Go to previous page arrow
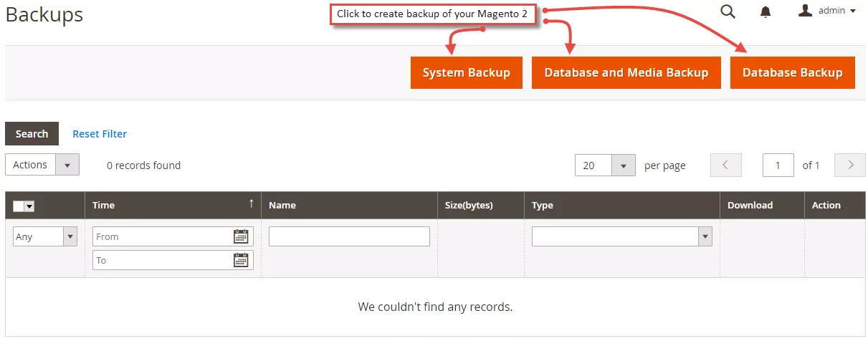This screenshot has height=341, width=868. tap(725, 165)
